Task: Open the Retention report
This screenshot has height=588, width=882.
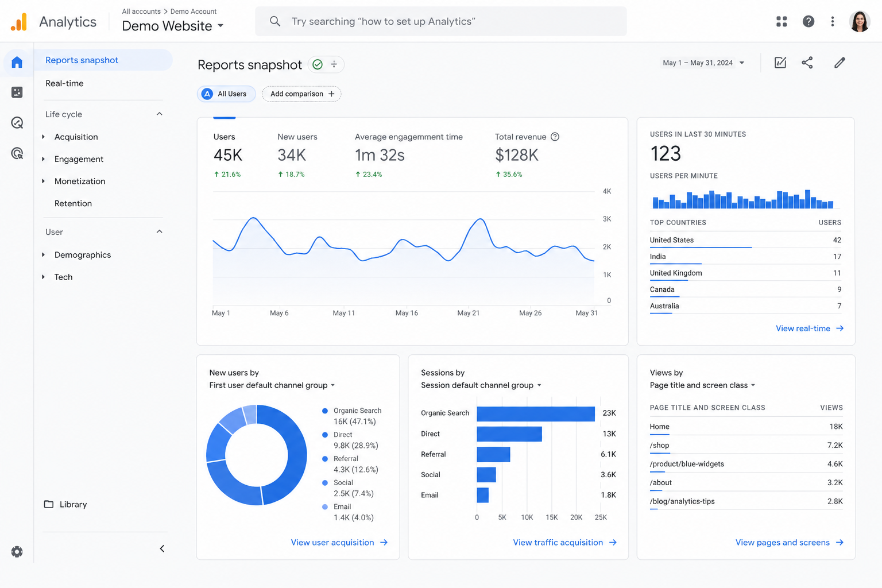Action: pos(73,203)
